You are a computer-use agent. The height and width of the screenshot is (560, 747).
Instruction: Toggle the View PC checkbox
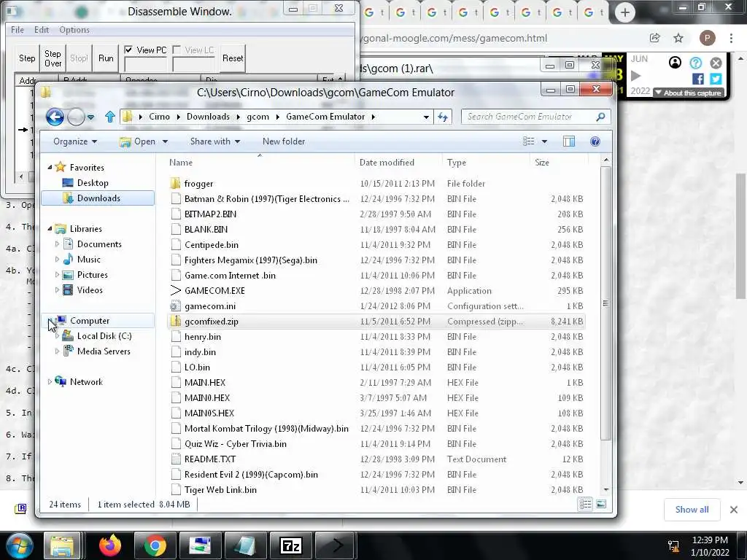[128, 50]
